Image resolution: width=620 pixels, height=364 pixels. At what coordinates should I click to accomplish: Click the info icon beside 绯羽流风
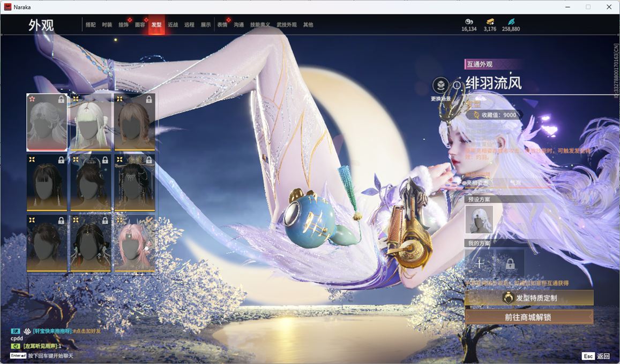tap(457, 85)
